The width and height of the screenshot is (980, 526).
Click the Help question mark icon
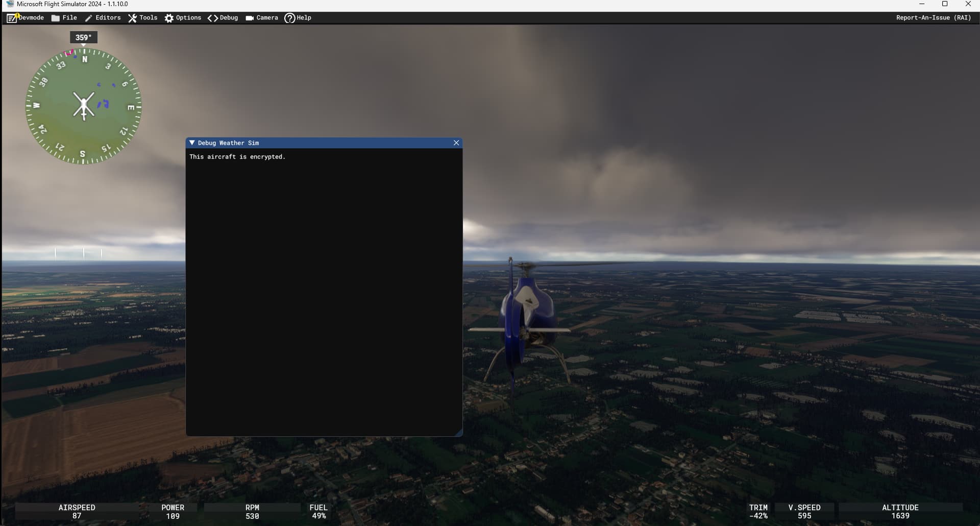pos(290,18)
